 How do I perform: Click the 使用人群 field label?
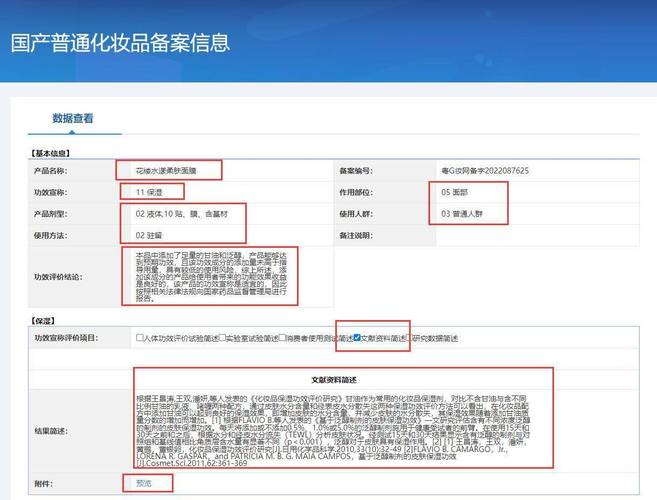(x=356, y=214)
